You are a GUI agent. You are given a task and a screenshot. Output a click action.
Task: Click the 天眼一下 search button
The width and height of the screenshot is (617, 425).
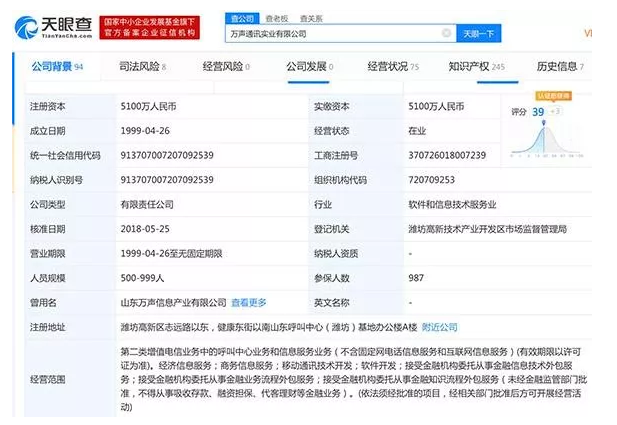478,33
